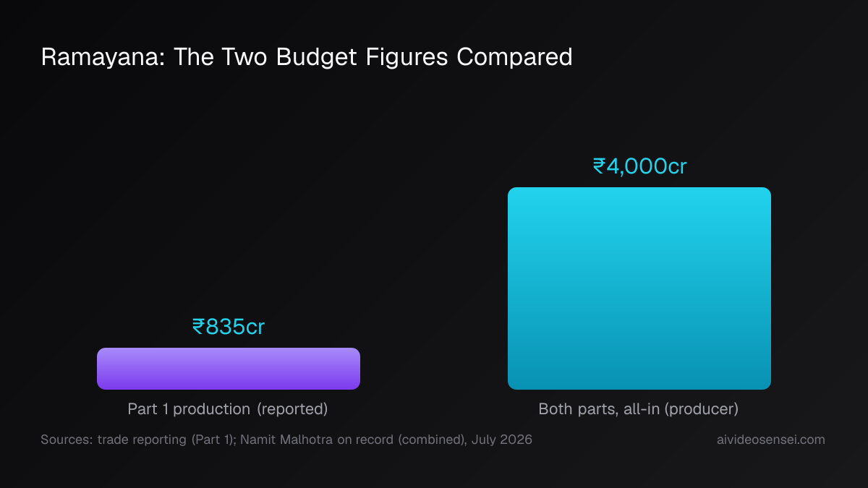Image resolution: width=868 pixels, height=488 pixels.
Task: Click the rupee symbol on the ₹4,000cr label
Action: point(599,167)
